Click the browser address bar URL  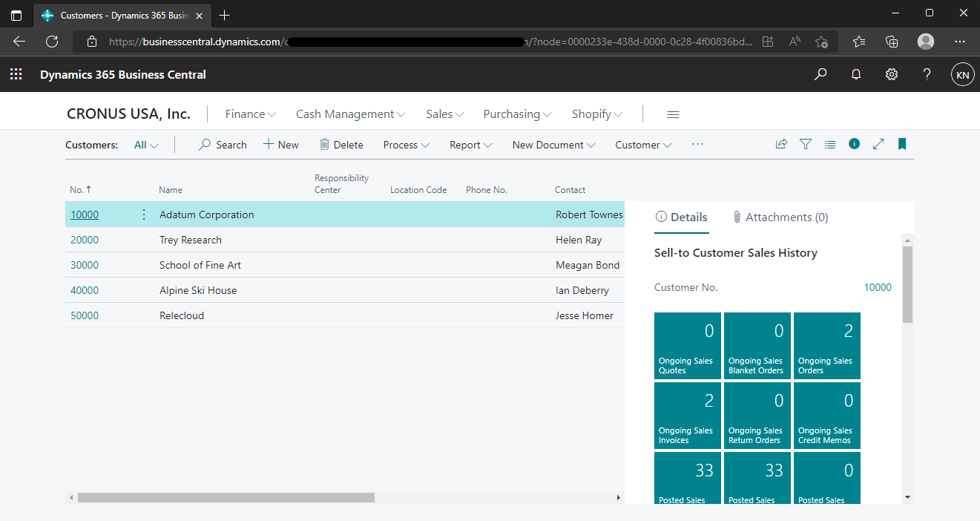[430, 42]
